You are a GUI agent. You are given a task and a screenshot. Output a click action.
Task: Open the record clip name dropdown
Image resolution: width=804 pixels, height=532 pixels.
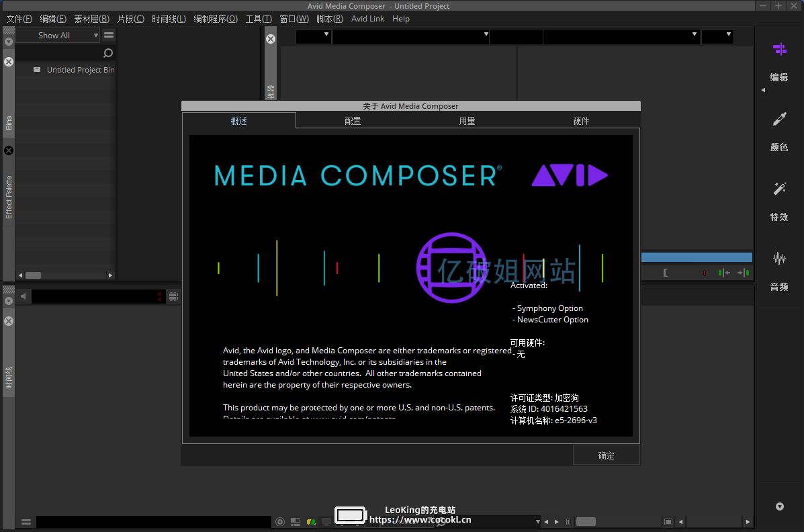click(x=621, y=36)
